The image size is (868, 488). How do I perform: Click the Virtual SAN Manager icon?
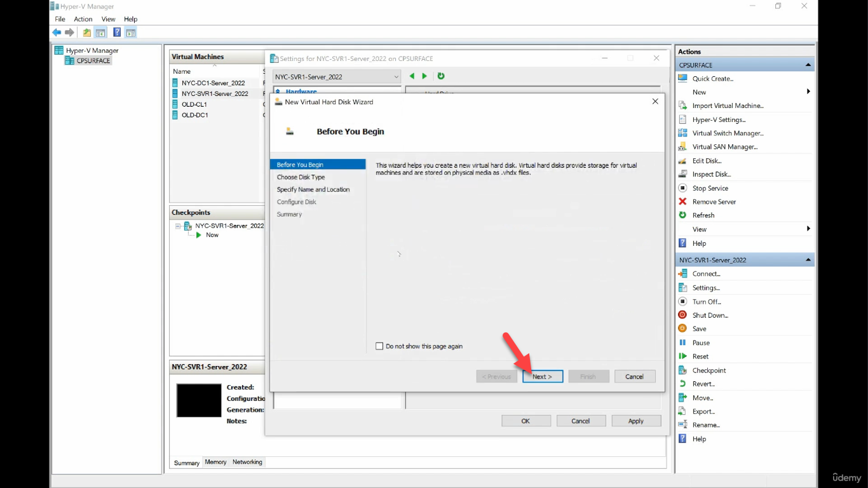pos(682,147)
